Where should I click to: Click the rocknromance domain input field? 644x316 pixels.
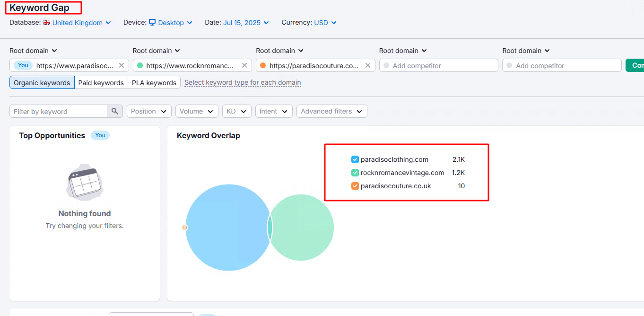click(192, 65)
